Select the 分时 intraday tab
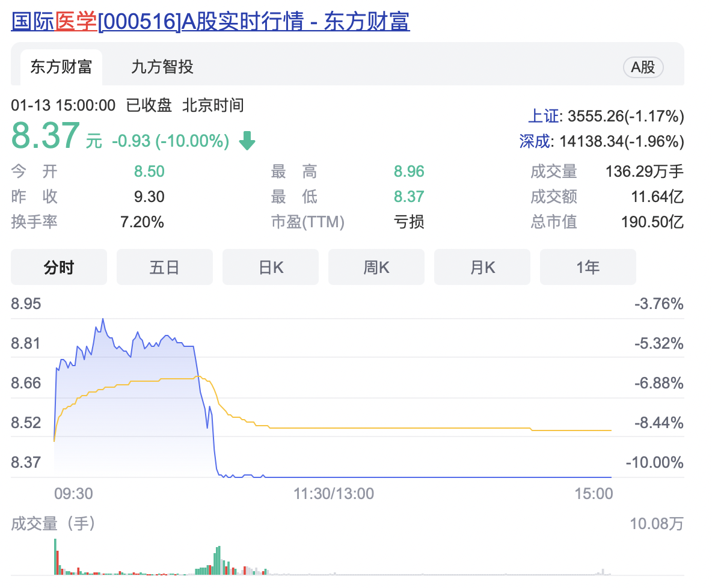Screen dimensions: 712x588 (58, 267)
